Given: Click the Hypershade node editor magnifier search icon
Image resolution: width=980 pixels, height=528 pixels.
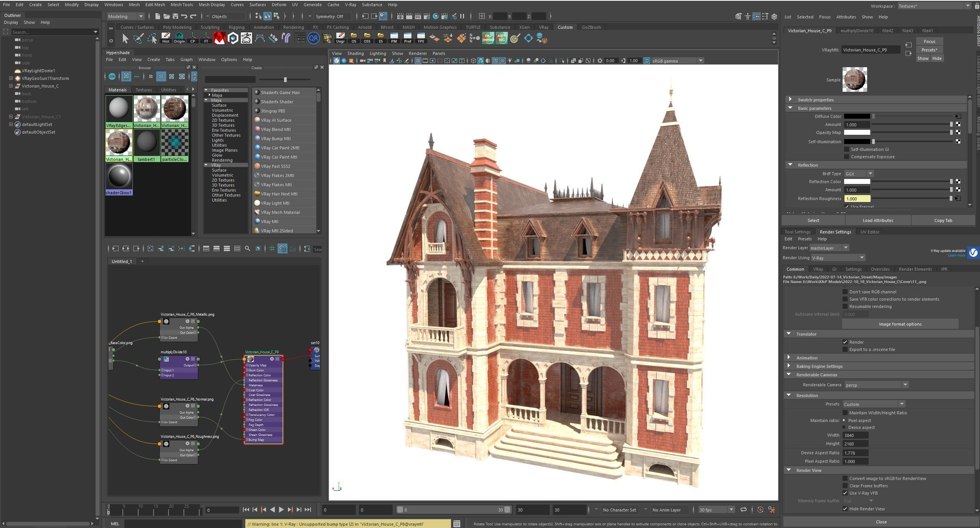Looking at the screenshot, I should point(247,249).
